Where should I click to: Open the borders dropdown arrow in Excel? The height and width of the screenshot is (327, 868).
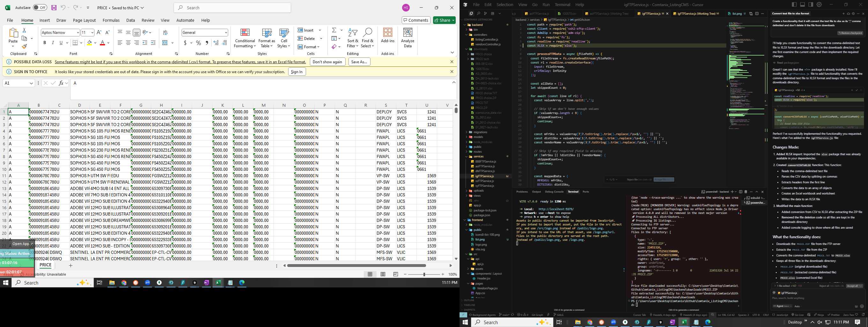point(81,43)
